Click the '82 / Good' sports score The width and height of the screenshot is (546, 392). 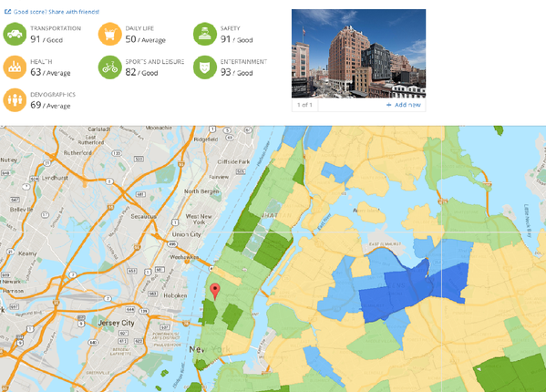coord(141,72)
